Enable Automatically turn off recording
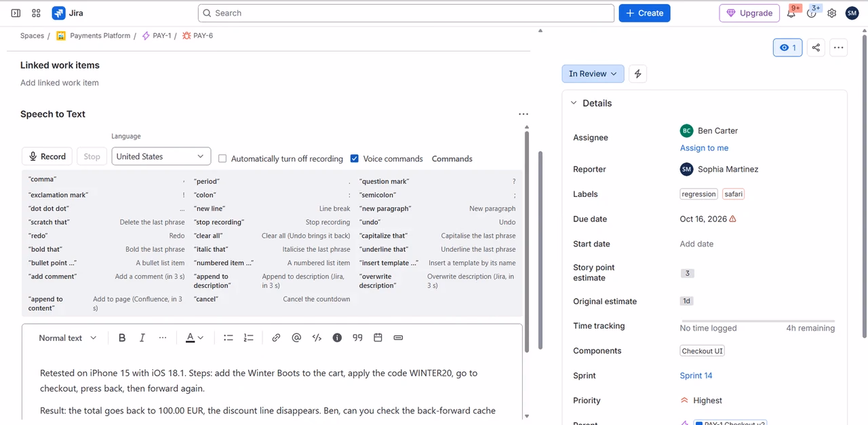 point(222,158)
